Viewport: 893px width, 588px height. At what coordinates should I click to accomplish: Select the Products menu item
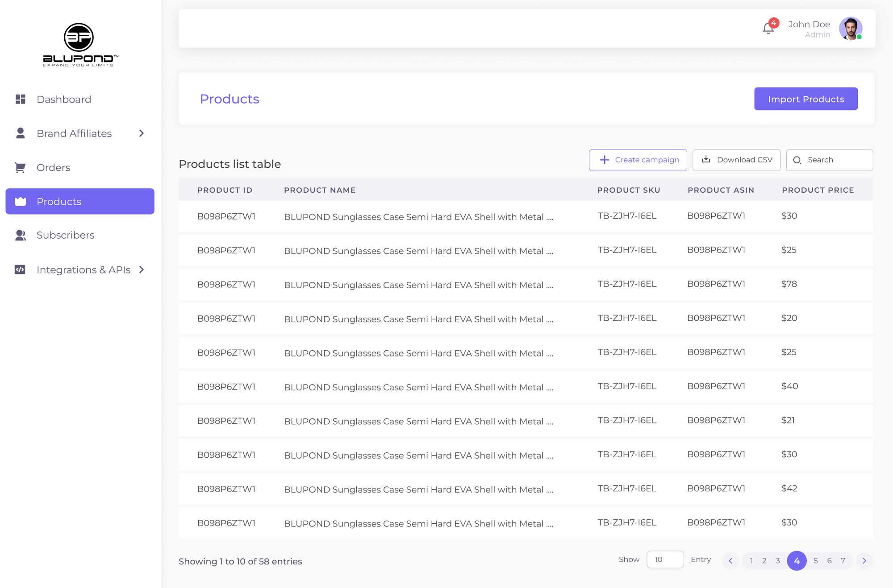point(80,201)
